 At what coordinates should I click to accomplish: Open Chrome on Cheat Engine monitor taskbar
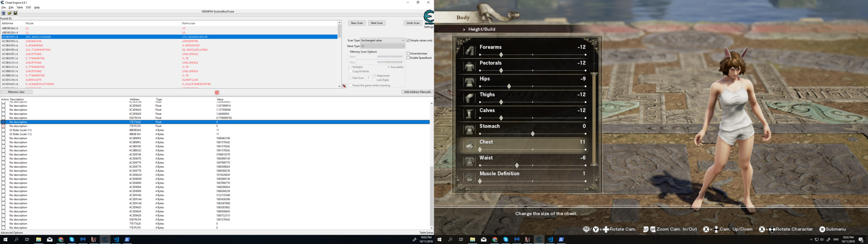tap(61, 239)
